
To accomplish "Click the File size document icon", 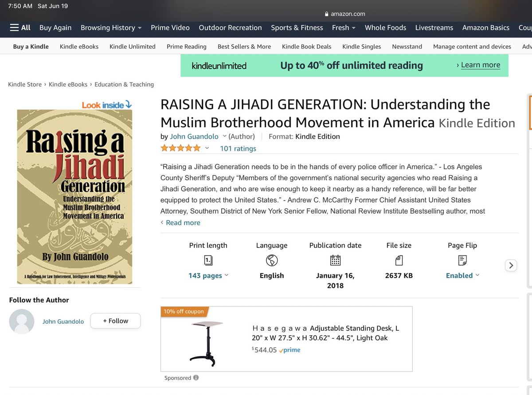I will point(399,260).
